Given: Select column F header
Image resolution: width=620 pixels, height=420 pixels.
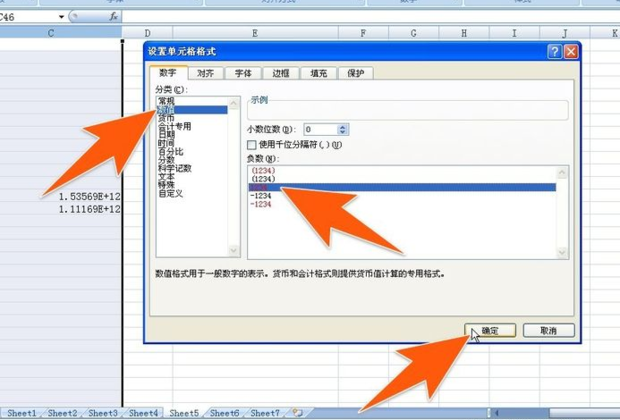Looking at the screenshot, I should pos(363,33).
